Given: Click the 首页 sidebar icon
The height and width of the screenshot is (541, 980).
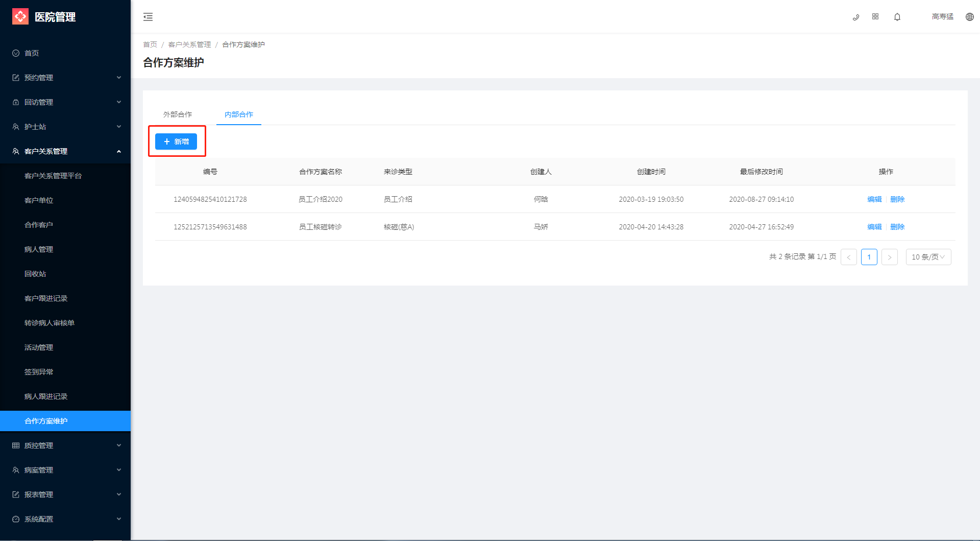Looking at the screenshot, I should coord(16,53).
